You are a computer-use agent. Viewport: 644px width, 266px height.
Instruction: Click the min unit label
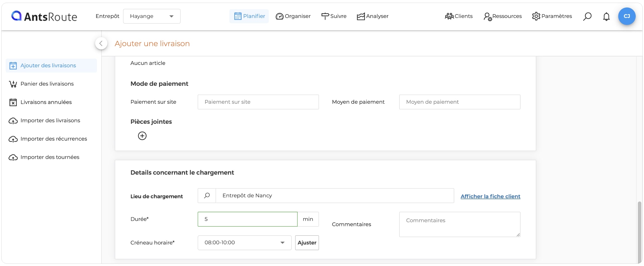click(x=308, y=219)
